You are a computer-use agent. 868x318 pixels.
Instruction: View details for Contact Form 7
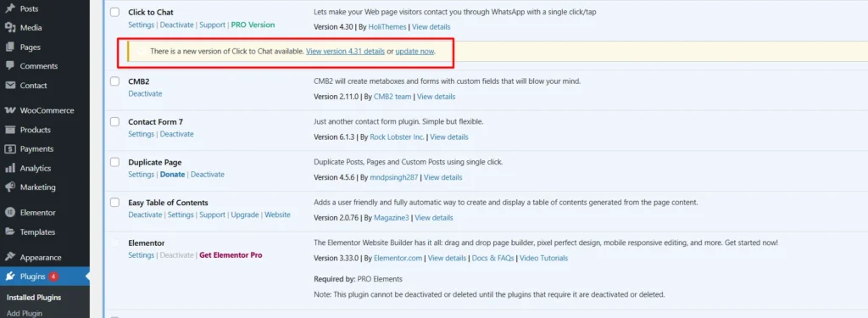[449, 137]
